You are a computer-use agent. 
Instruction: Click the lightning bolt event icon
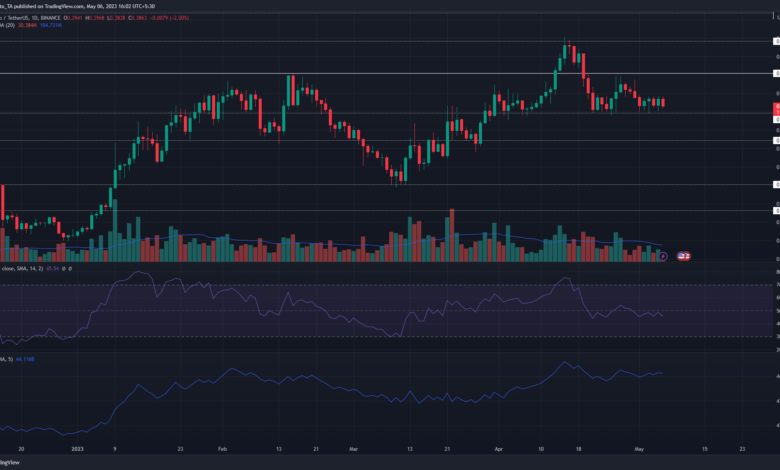[664, 257]
